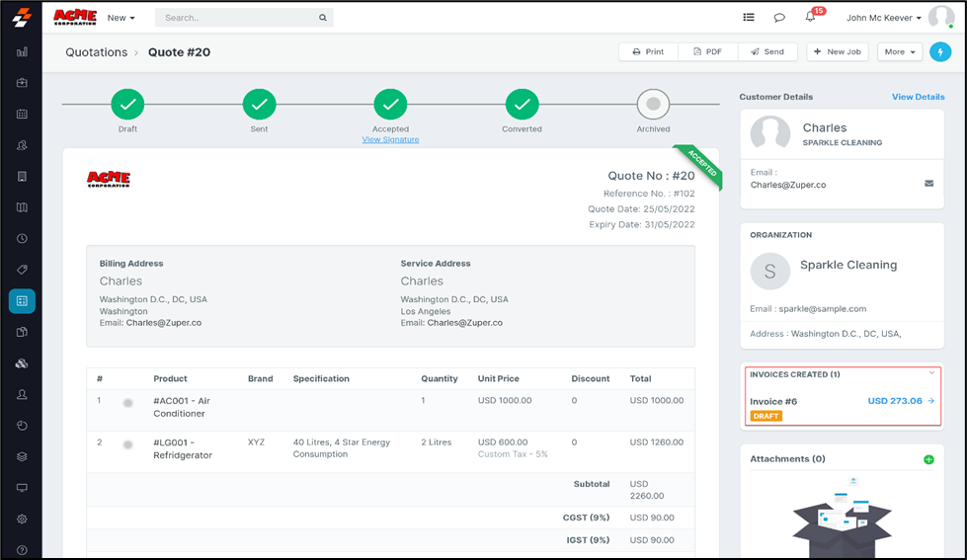Image resolution: width=967 pixels, height=560 pixels.
Task: Select the dashboard chart icon in sidebar
Action: (22, 51)
